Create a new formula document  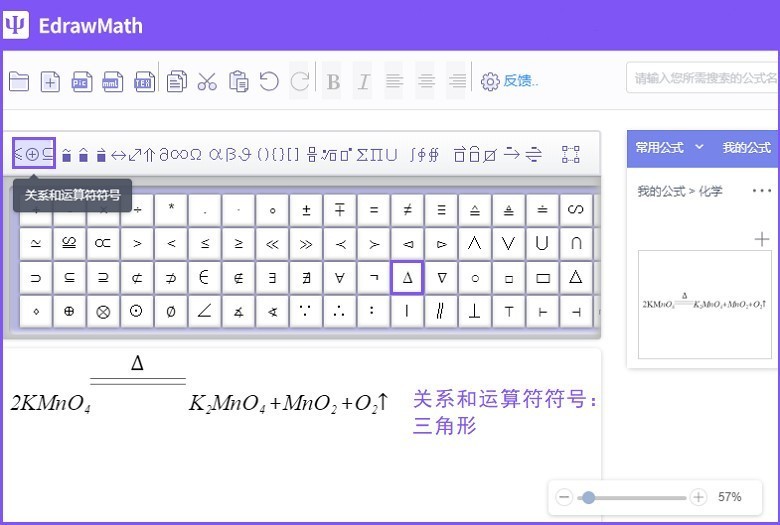click(x=50, y=81)
